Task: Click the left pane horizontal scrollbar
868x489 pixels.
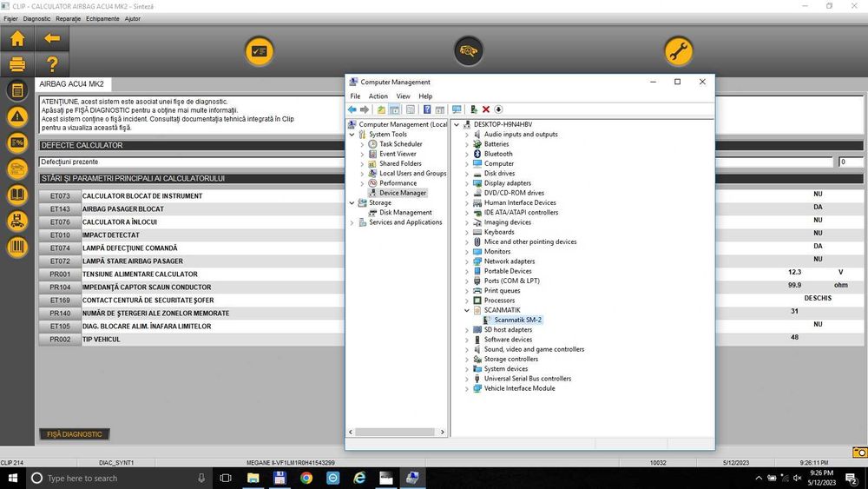Action: 397,432
